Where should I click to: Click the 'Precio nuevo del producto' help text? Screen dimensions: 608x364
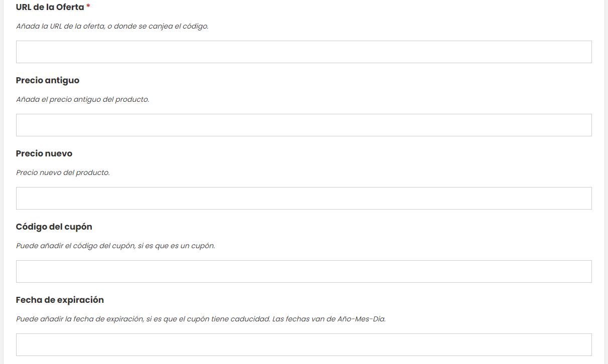click(63, 172)
